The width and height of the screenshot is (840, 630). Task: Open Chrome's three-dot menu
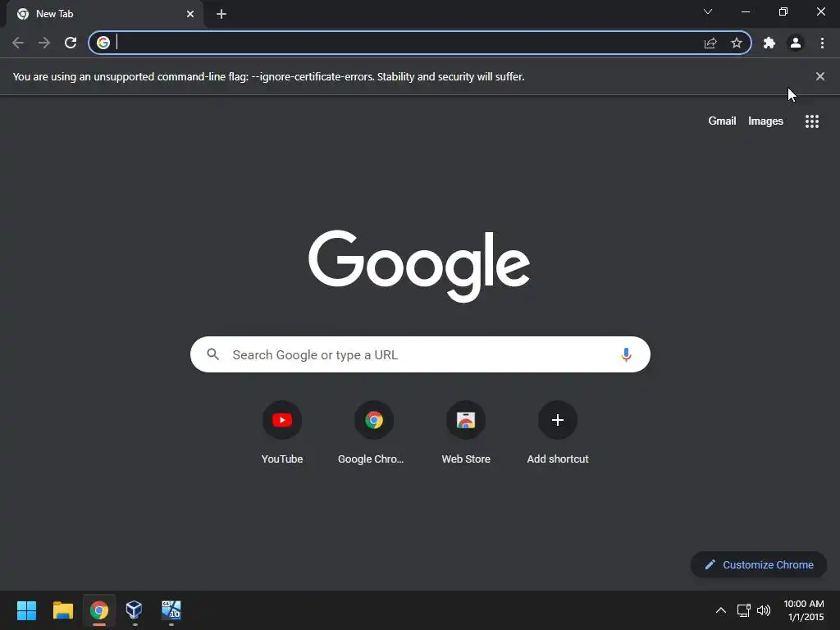(x=822, y=43)
